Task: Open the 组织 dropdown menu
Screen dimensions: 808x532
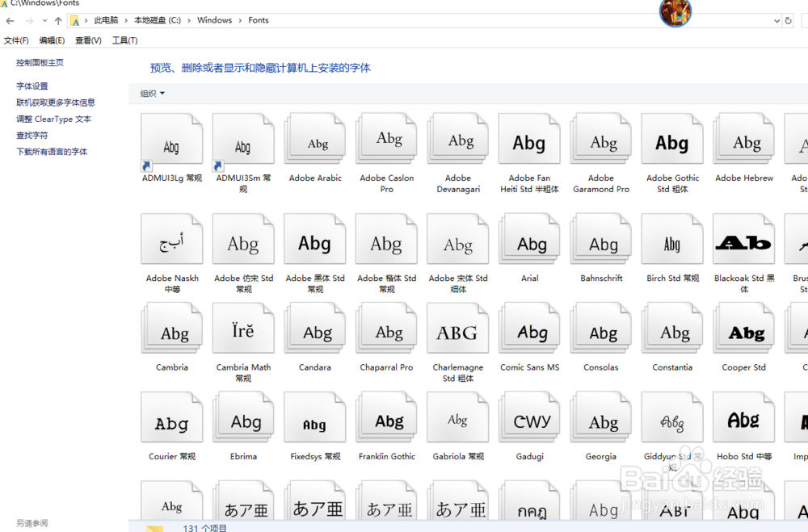Action: coord(153,93)
